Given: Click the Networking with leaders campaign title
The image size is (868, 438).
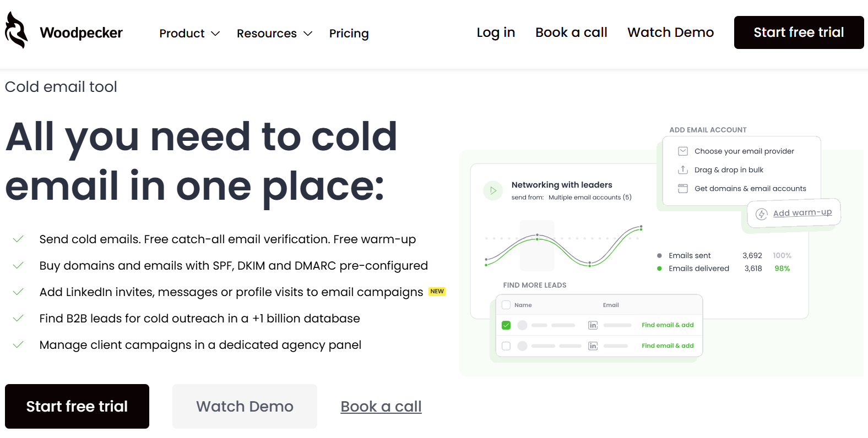Looking at the screenshot, I should (562, 185).
